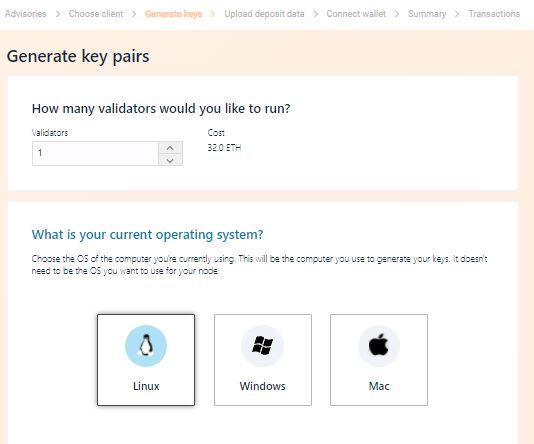Open the Summary step

click(427, 14)
